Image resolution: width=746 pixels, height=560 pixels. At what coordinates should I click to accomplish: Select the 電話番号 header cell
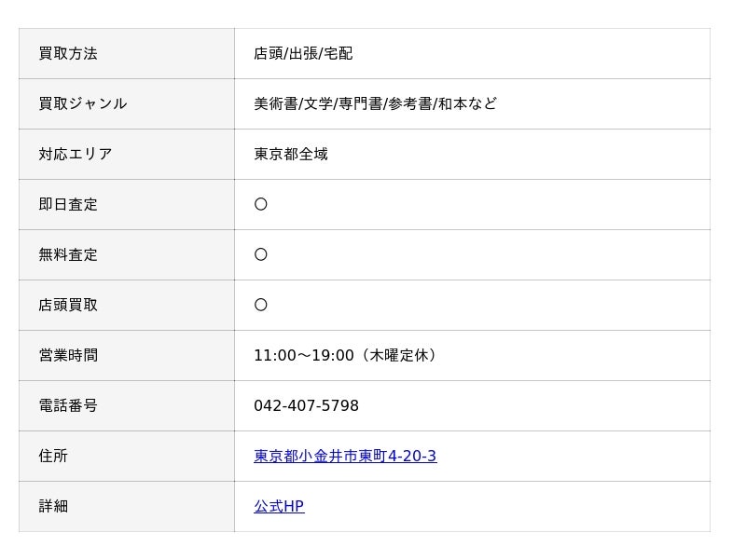tap(127, 406)
